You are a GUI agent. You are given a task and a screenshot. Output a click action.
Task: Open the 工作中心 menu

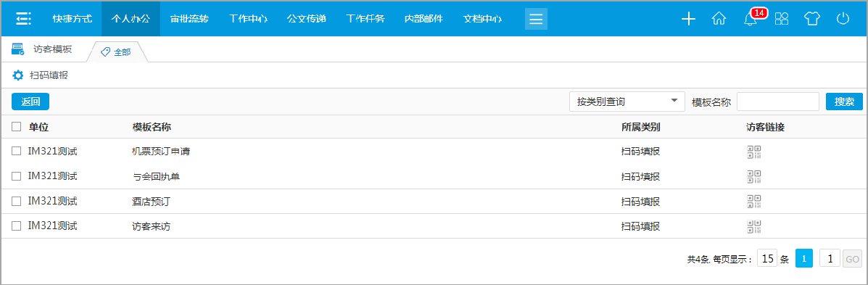pyautogui.click(x=248, y=19)
